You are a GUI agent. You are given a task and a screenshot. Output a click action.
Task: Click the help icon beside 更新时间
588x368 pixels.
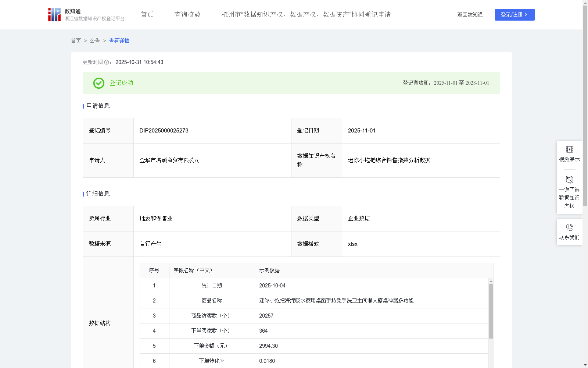107,62
